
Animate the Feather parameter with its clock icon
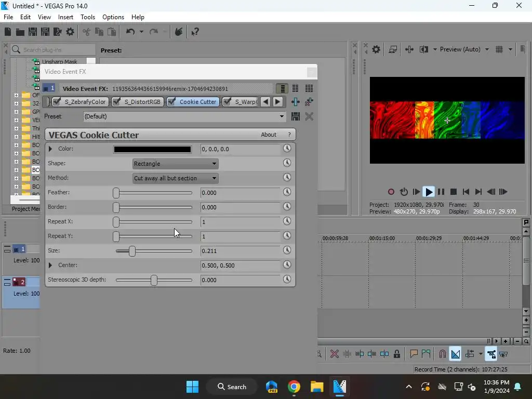click(287, 192)
